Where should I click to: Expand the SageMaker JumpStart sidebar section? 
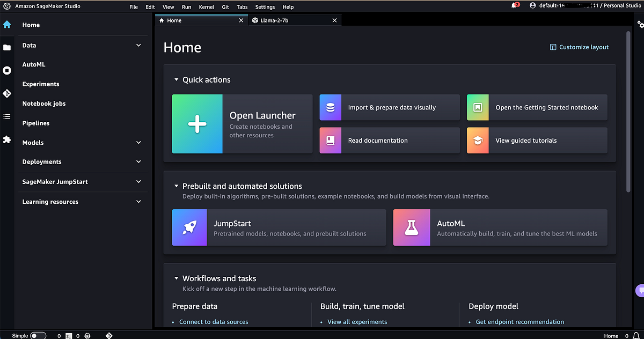pyautogui.click(x=138, y=182)
